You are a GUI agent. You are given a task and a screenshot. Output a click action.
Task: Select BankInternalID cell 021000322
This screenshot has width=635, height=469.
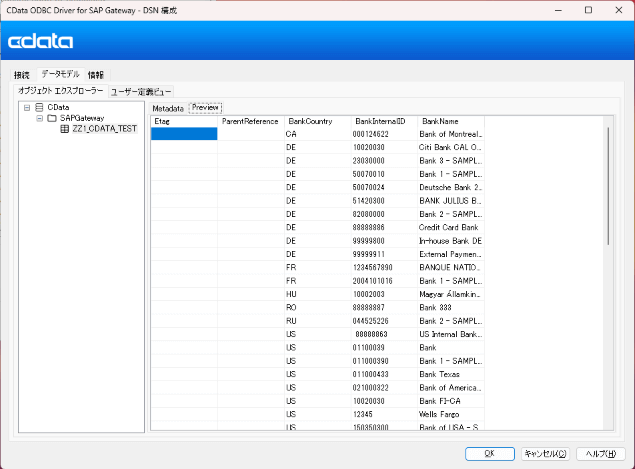(x=384, y=388)
